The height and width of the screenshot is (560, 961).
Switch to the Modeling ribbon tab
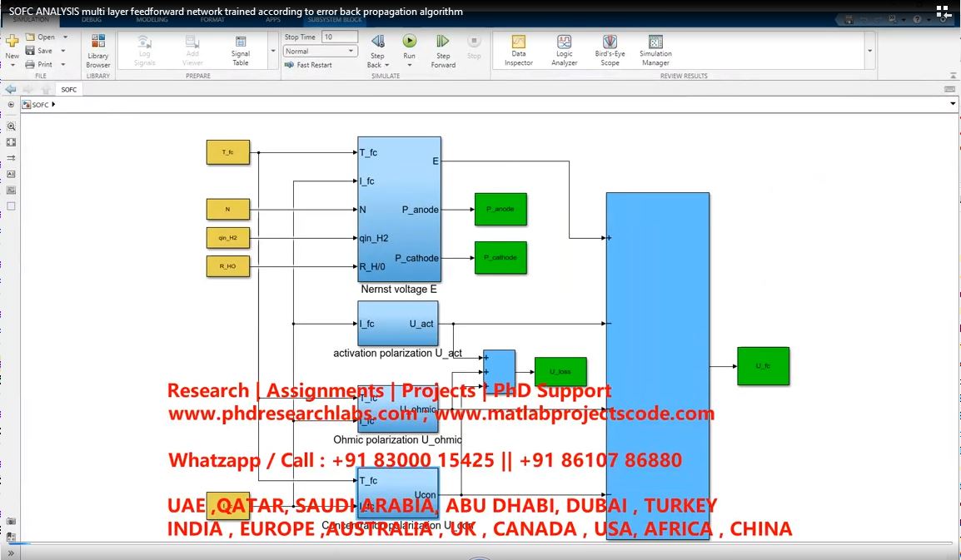pyautogui.click(x=152, y=20)
